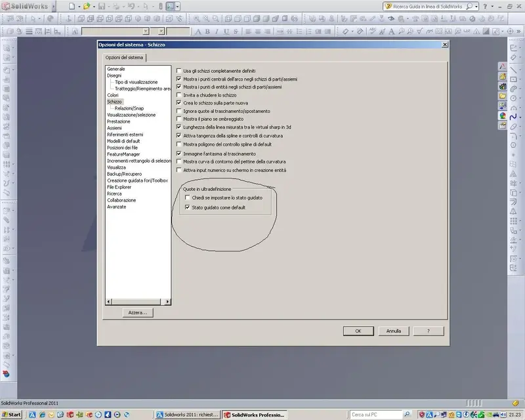Viewport: 525px width, 420px height.
Task: Switch to 'Solidworks 2011: richiest...' taskbar window
Action: [x=188, y=415]
